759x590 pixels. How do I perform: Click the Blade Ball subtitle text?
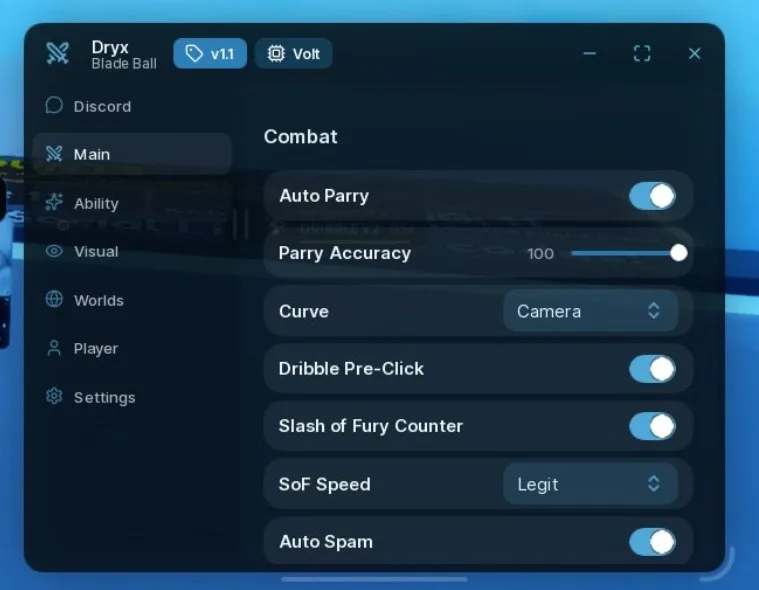coord(124,63)
